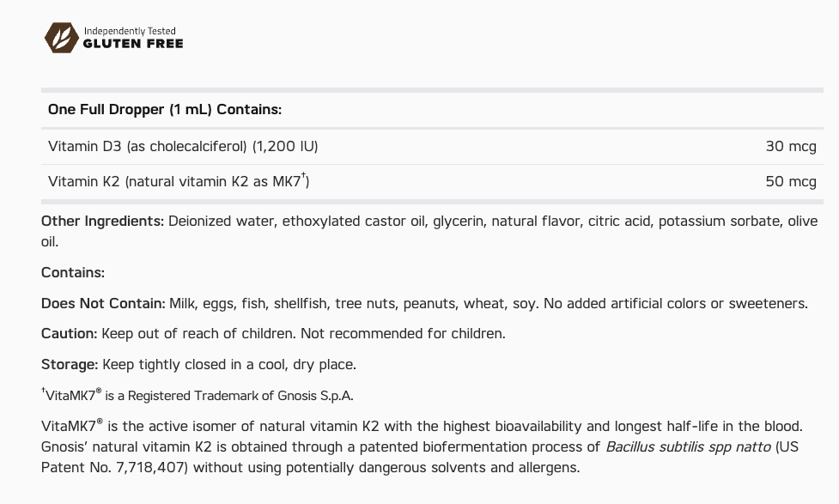Viewport: 839px width, 504px height.
Task: Click the Caution bold label
Action: click(69, 333)
